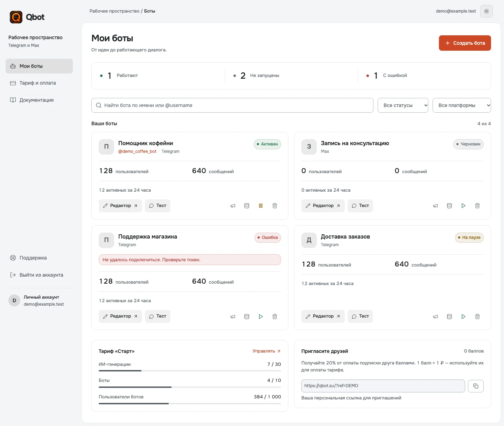
Task: Click Тест on Доставка заказов card
Action: click(360, 316)
